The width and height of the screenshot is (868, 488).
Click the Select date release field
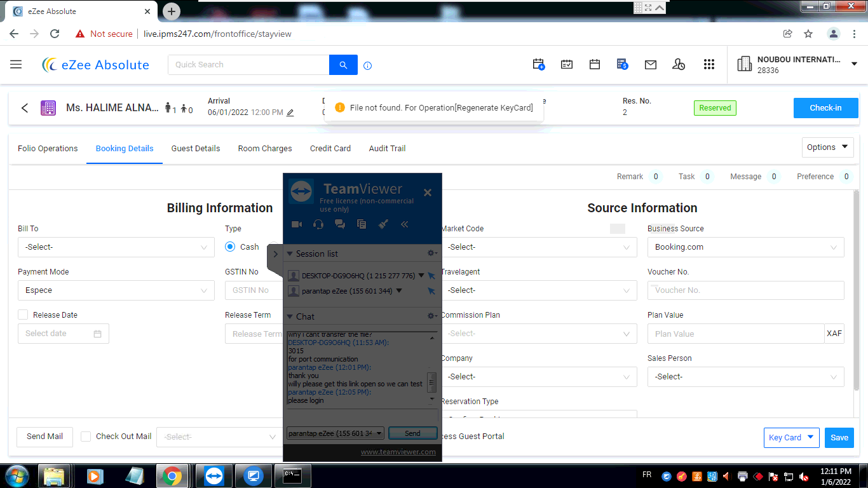pos(64,334)
